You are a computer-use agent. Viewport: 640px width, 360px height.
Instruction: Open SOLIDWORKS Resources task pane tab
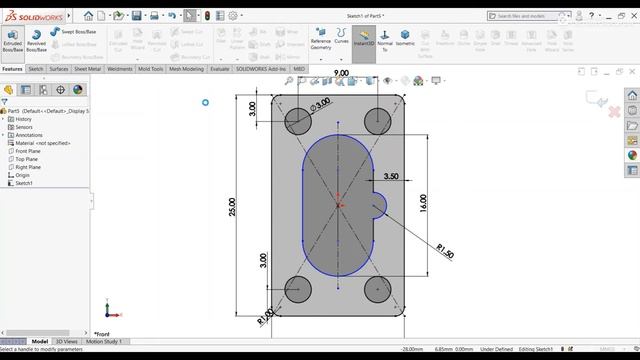(x=632, y=96)
